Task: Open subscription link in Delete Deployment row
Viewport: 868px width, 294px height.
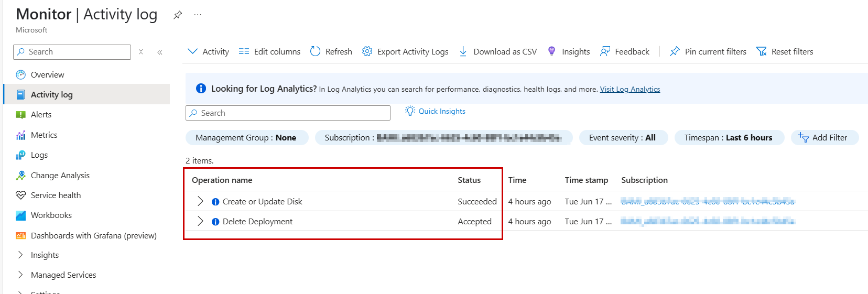Action: pyautogui.click(x=708, y=221)
